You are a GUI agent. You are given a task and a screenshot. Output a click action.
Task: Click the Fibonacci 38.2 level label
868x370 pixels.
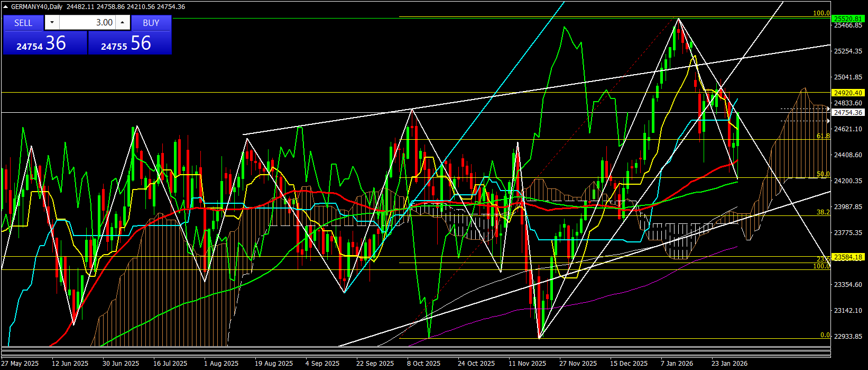[823, 212]
